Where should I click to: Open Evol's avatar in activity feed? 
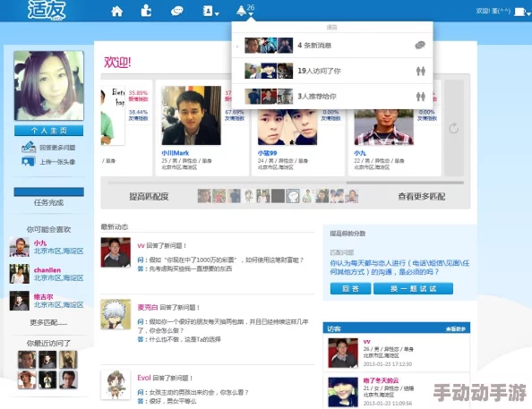pos(116,385)
